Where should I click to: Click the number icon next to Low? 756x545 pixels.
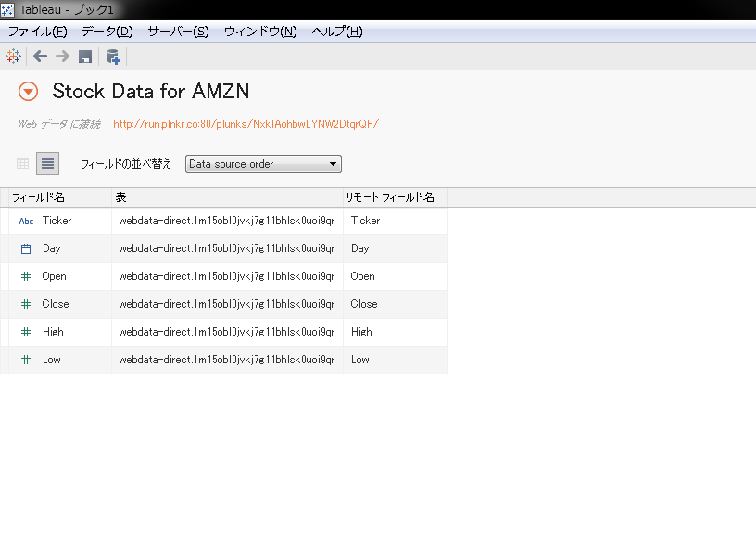pos(25,360)
